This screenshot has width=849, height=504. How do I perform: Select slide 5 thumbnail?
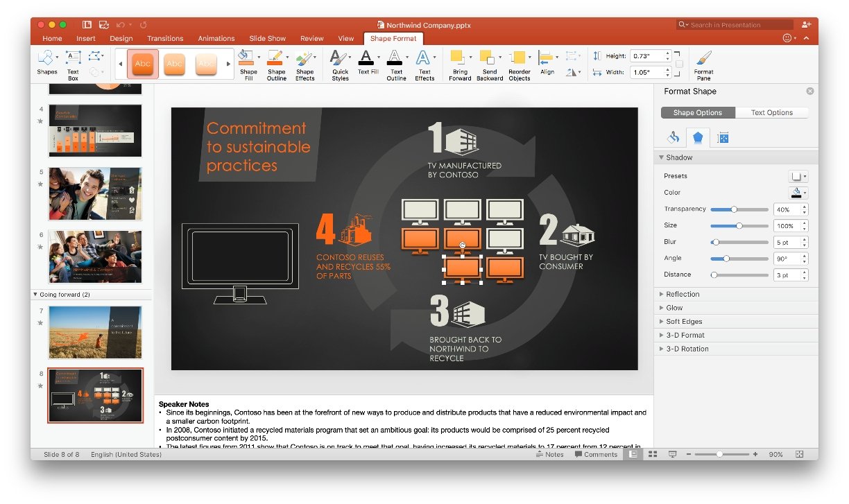[x=95, y=193]
